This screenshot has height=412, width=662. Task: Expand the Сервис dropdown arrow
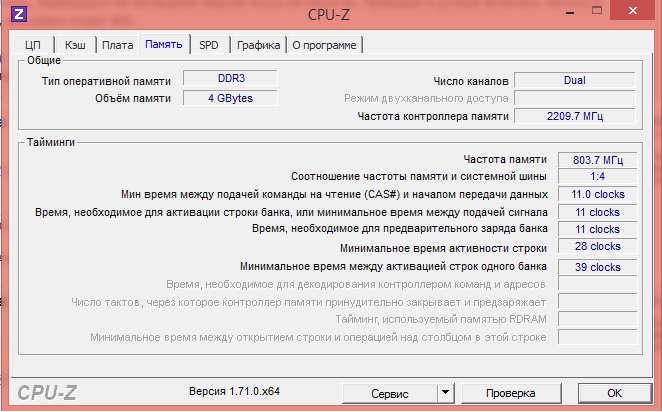pyautogui.click(x=445, y=393)
